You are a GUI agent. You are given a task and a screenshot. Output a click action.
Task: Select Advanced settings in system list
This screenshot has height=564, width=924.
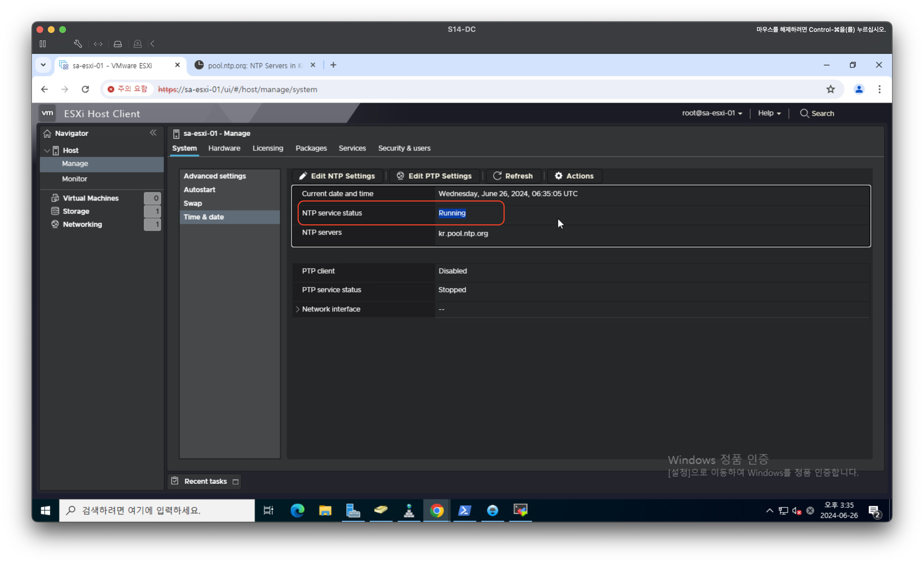(214, 176)
